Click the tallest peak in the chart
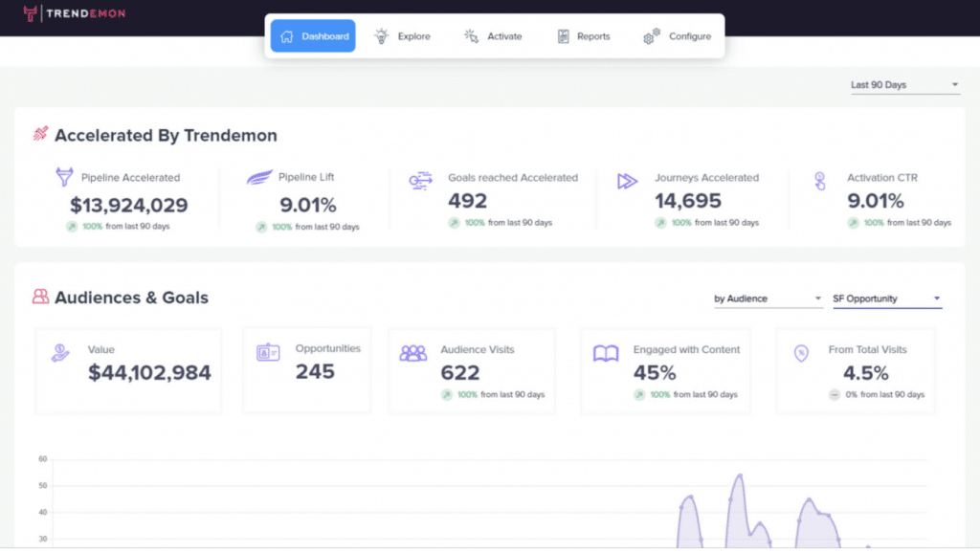The height and width of the screenshot is (552, 980). pos(740,475)
